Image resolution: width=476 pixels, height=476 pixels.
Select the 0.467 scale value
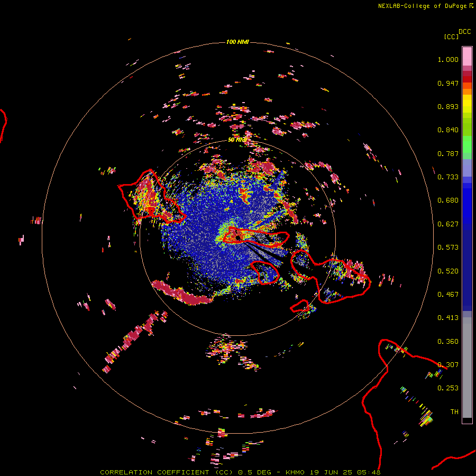[x=448, y=295]
